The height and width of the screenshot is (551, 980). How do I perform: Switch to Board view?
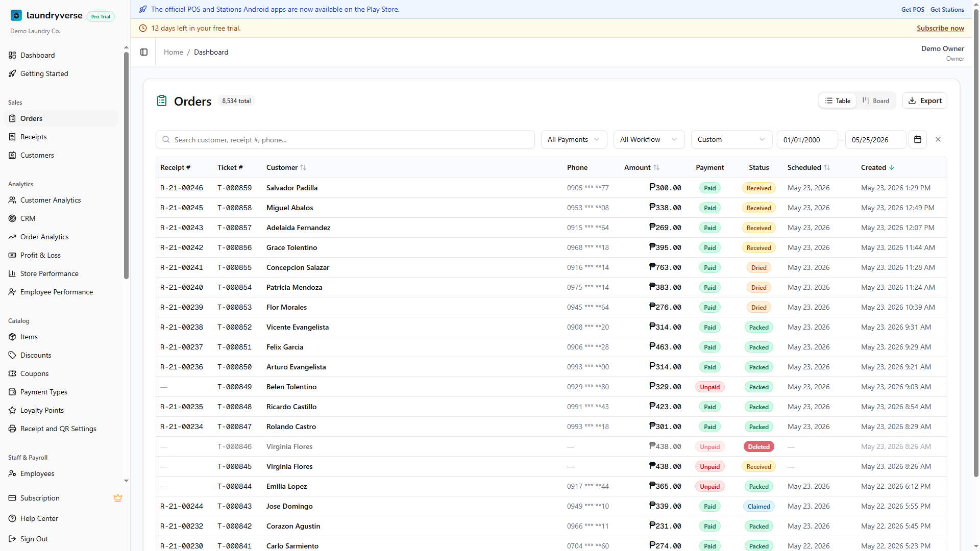click(875, 101)
